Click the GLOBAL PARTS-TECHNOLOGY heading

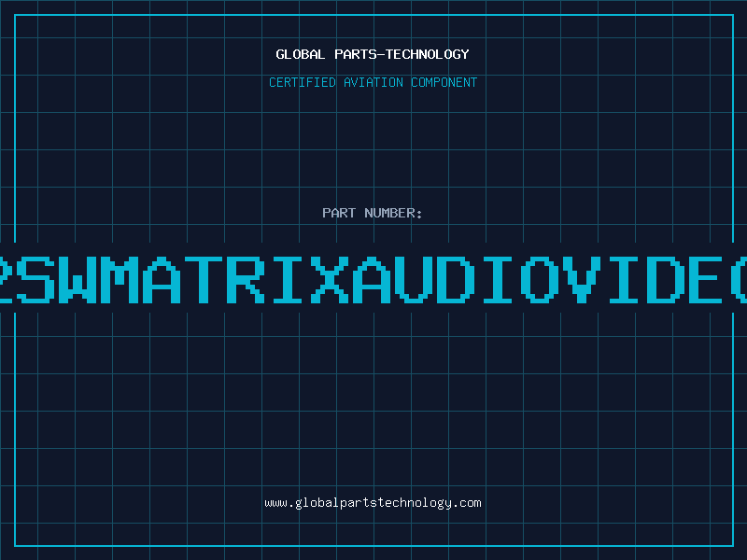(x=373, y=54)
